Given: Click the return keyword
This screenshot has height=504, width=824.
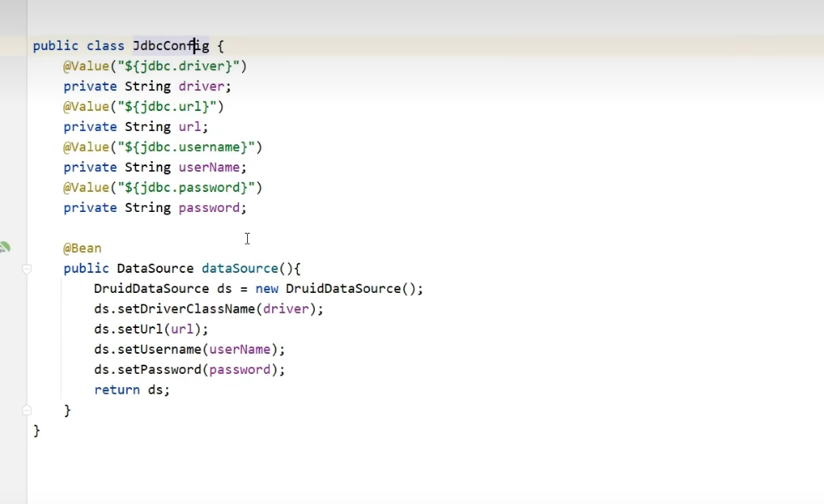Looking at the screenshot, I should [x=117, y=390].
